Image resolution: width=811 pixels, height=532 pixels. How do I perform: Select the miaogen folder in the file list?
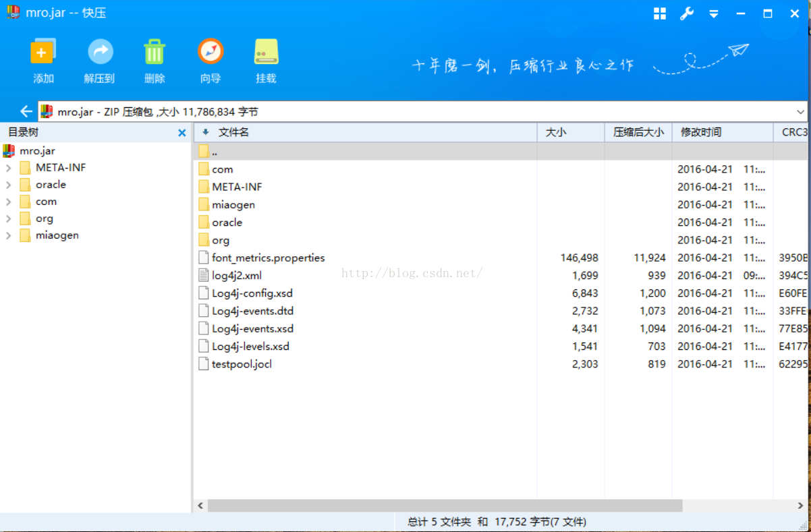(x=501, y=204)
